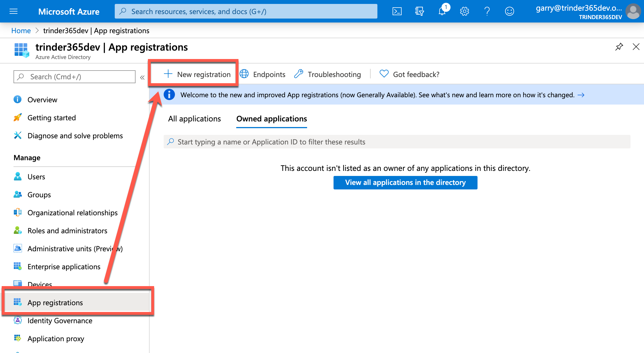Click the Diagnose and solve problems icon
The width and height of the screenshot is (644, 353).
[x=17, y=135]
